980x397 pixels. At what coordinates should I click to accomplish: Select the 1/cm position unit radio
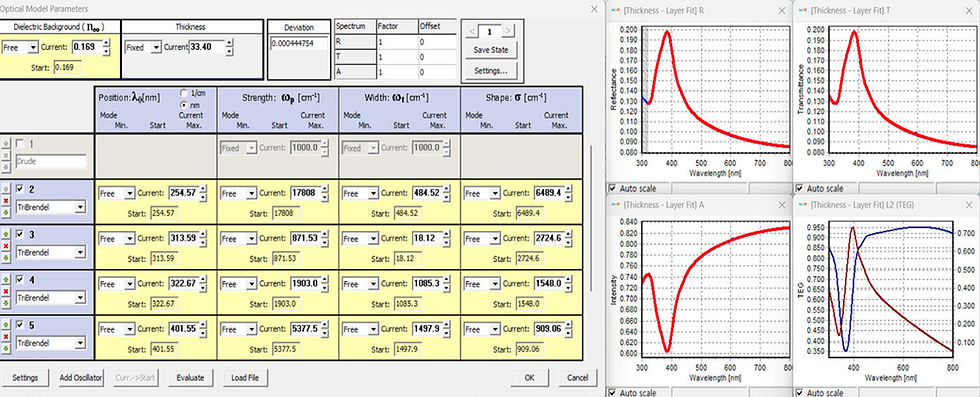point(184,93)
